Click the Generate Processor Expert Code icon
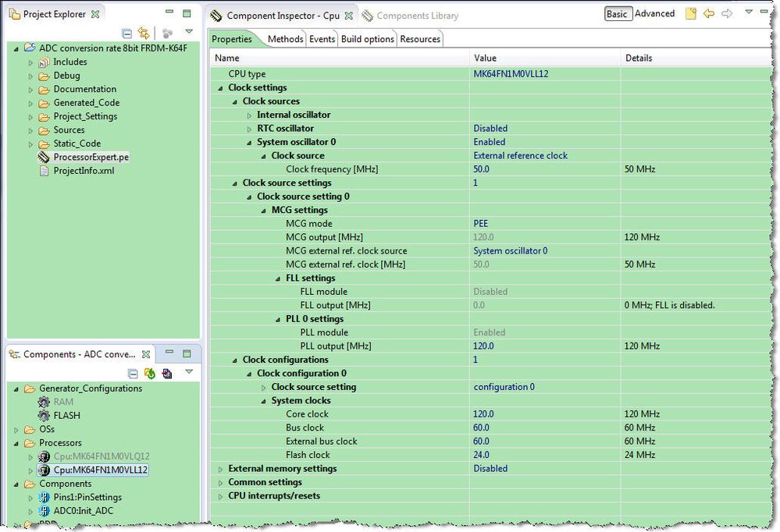The image size is (780, 532). point(149,373)
